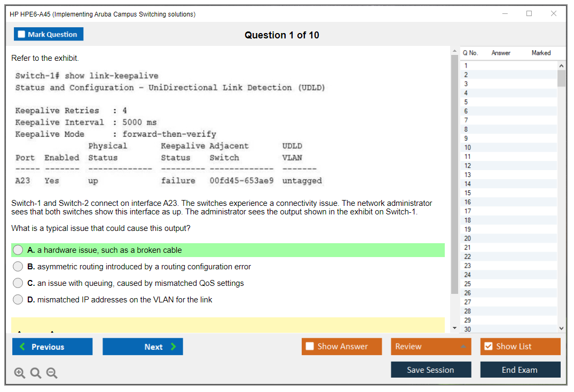Image resolution: width=574 pixels, height=392 pixels.
Task: Select answer B asymmetric routing option
Action: [x=18, y=267]
